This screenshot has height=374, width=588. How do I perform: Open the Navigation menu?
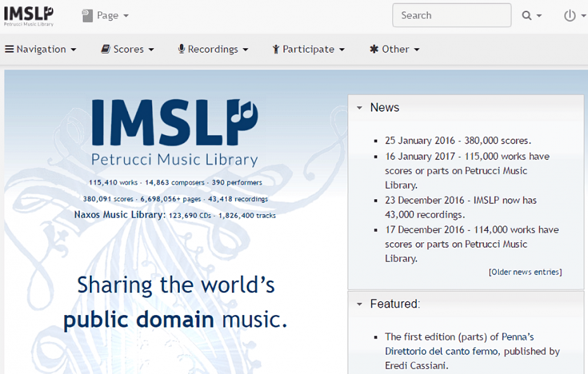(x=41, y=49)
